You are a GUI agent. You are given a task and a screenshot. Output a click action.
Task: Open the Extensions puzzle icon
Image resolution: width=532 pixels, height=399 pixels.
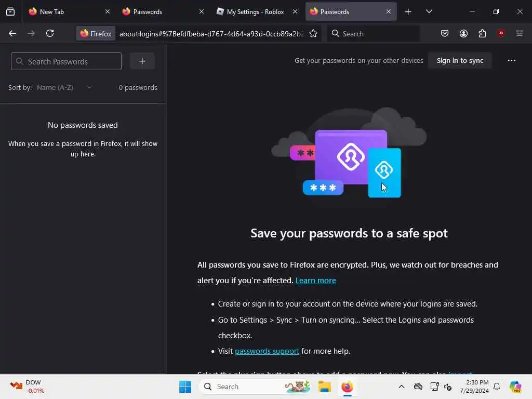[x=482, y=34]
